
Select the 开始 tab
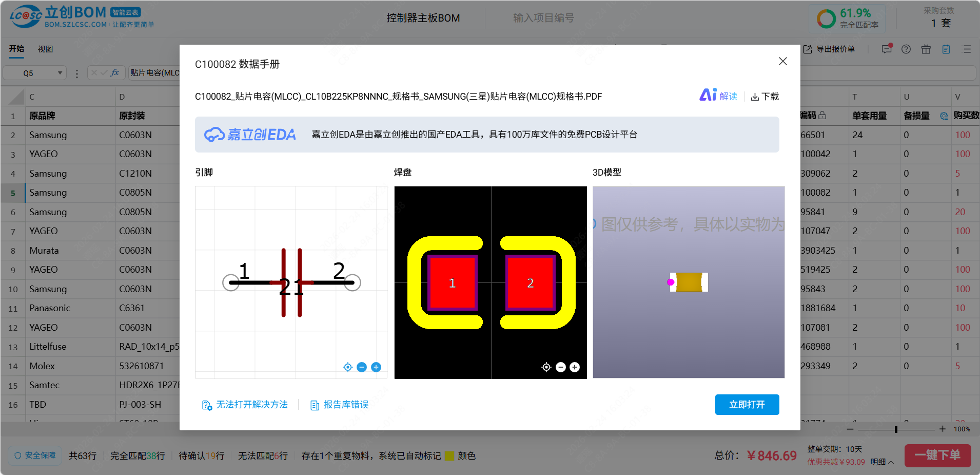coord(16,49)
